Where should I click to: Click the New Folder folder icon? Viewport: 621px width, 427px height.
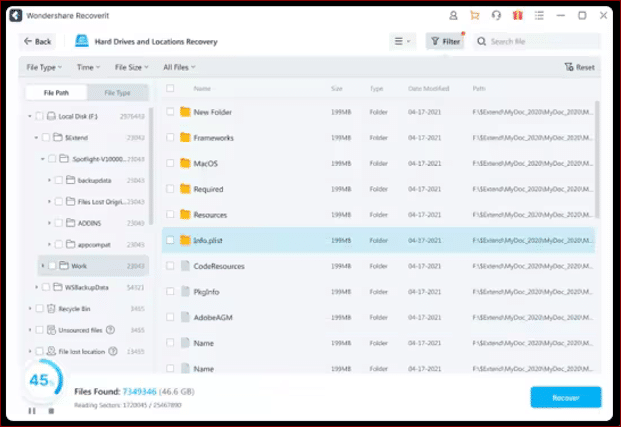point(185,112)
